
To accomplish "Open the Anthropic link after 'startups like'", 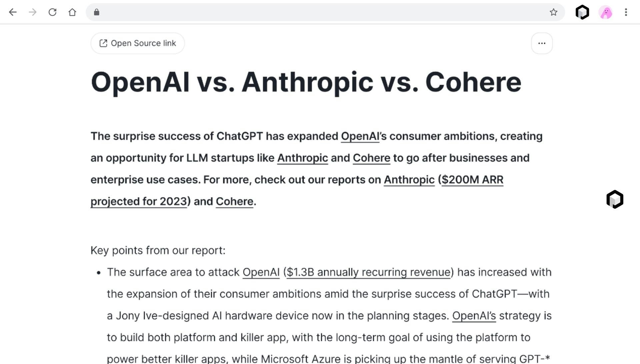I will (x=303, y=158).
